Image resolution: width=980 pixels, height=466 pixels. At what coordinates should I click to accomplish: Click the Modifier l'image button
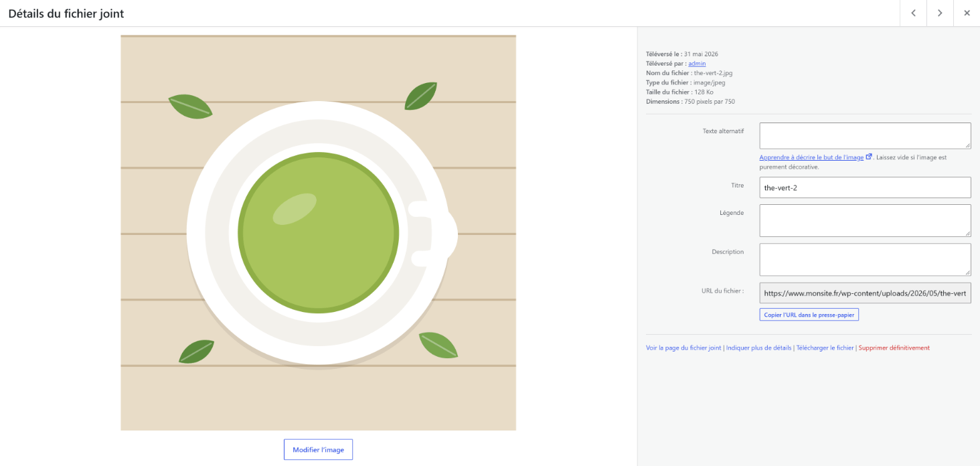[318, 450]
